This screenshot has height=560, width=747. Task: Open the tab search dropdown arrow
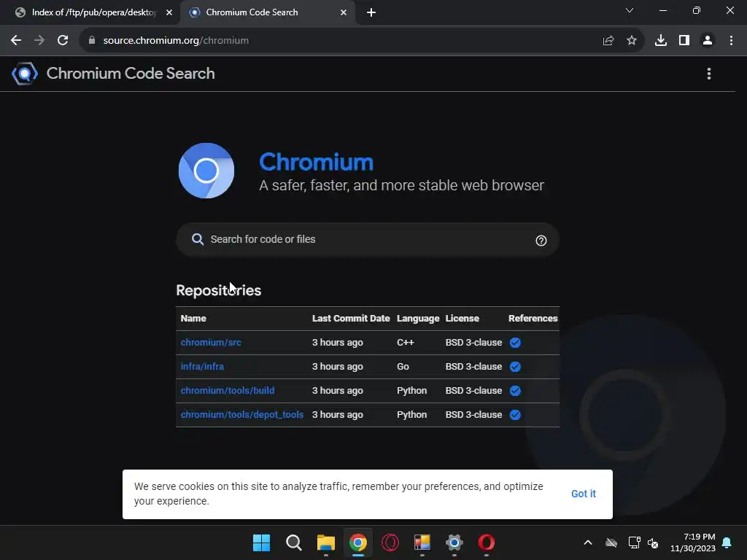[x=630, y=10]
